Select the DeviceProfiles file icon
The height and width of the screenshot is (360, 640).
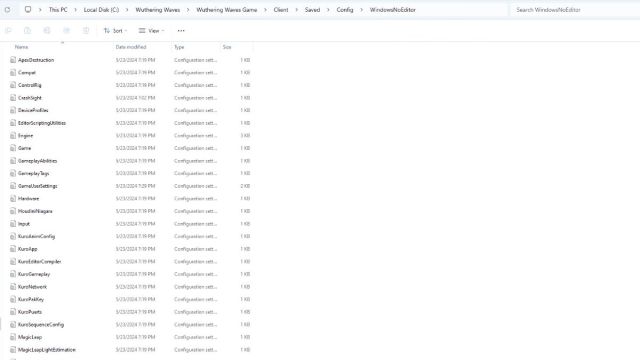13,110
